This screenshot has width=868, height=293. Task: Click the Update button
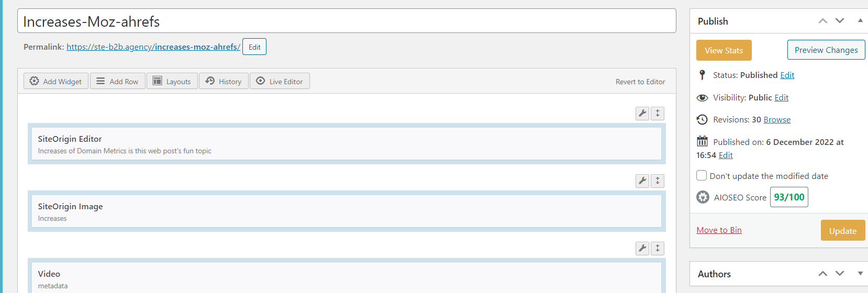pos(842,231)
